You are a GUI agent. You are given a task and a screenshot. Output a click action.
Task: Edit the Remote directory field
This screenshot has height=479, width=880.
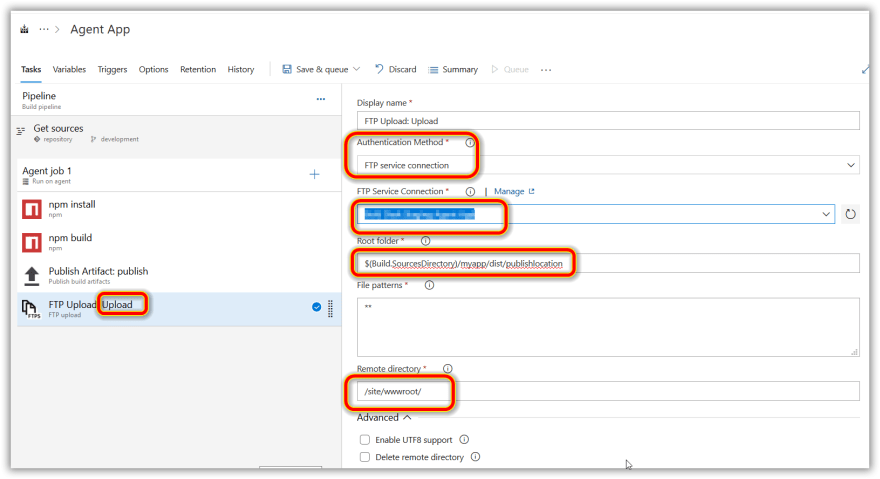click(608, 391)
